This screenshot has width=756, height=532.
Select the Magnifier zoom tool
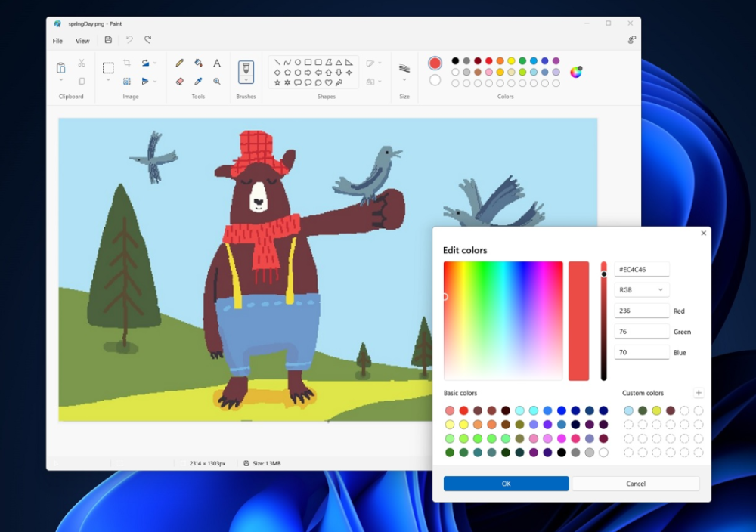coord(217,82)
